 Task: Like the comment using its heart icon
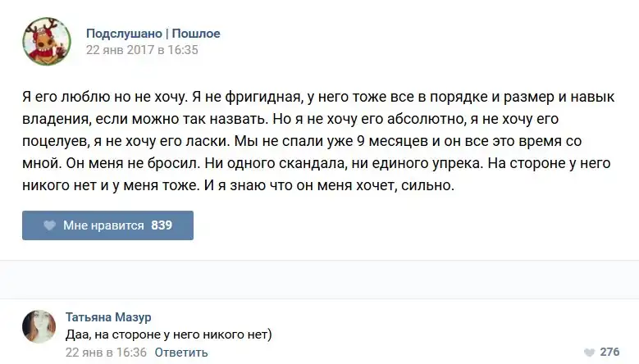coord(588,352)
